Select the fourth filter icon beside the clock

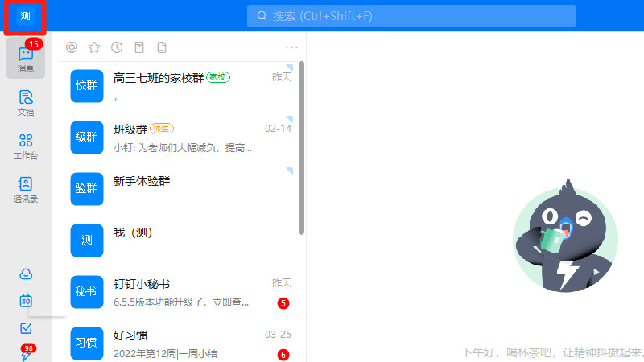[x=139, y=47]
